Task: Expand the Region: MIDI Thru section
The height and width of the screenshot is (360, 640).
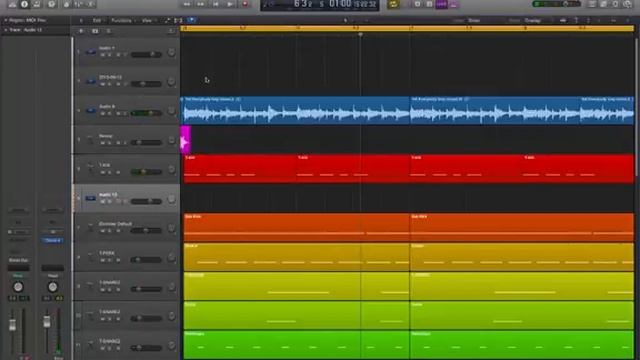Action: (6, 20)
